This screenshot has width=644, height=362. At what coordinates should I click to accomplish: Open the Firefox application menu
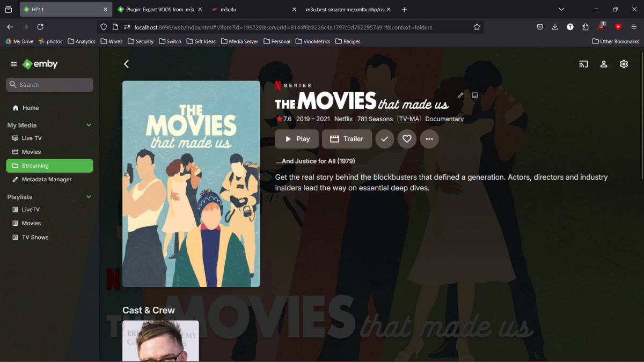pos(634,27)
